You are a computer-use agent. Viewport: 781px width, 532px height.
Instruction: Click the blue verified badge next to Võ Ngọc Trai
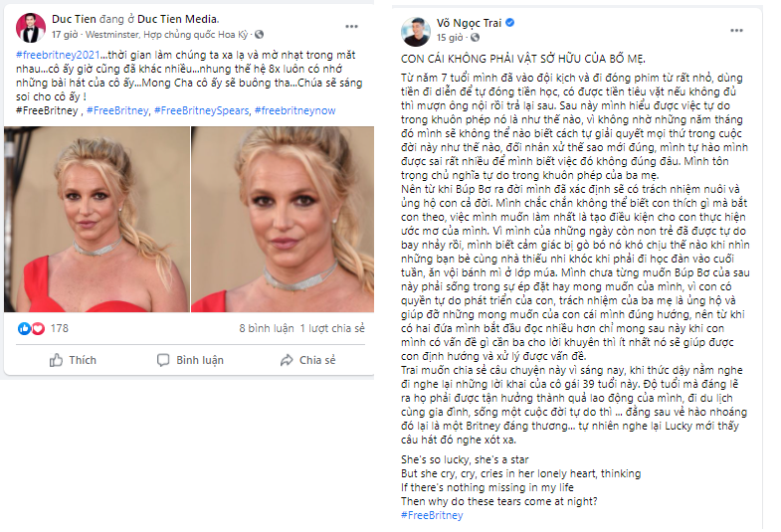tap(510, 23)
